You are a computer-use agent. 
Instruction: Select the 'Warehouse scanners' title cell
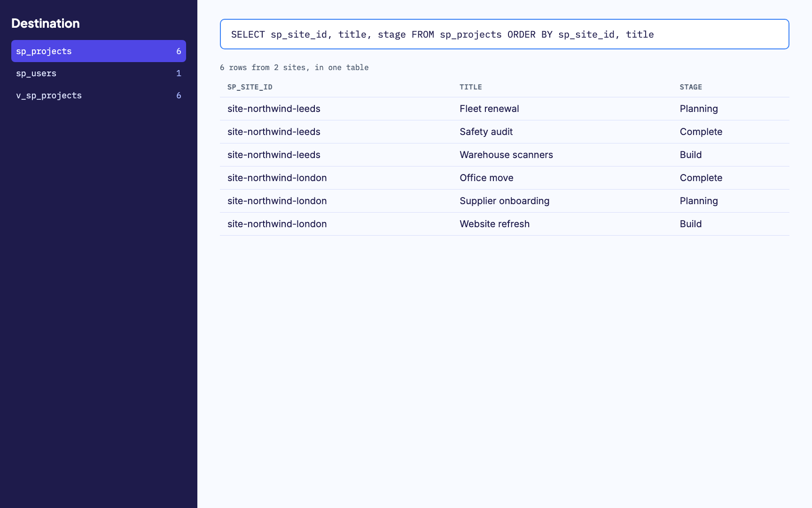click(506, 155)
